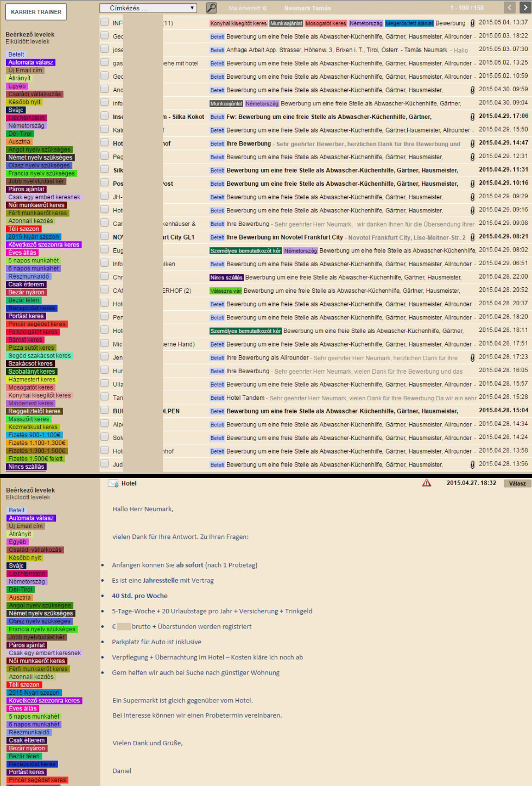Screen dimensions: 532x786
Task: Select Fizetés 1.100-1.300€ label in sidebar
Action: (x=36, y=443)
